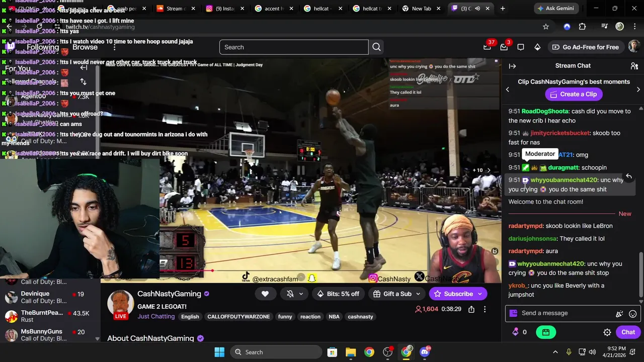Image resolution: width=644 pixels, height=362 pixels.
Task: Open RoadDogShoota's chat profile
Action: [544, 111]
